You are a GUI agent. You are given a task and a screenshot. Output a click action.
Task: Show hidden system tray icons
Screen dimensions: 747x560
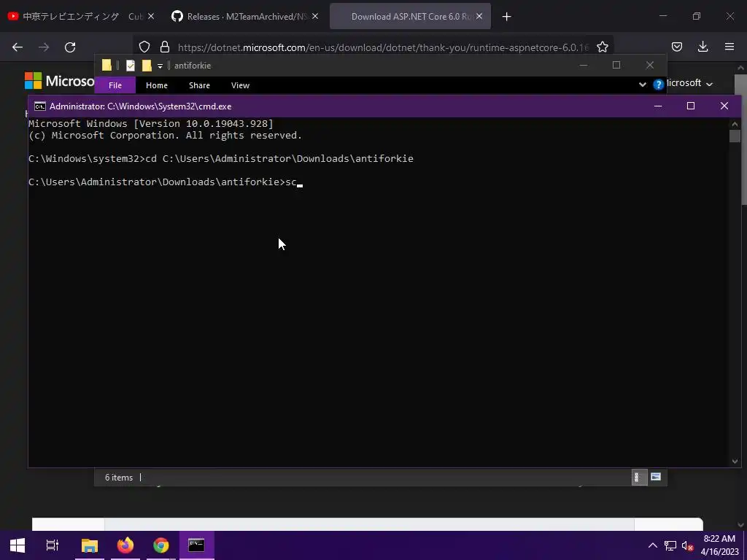click(653, 545)
